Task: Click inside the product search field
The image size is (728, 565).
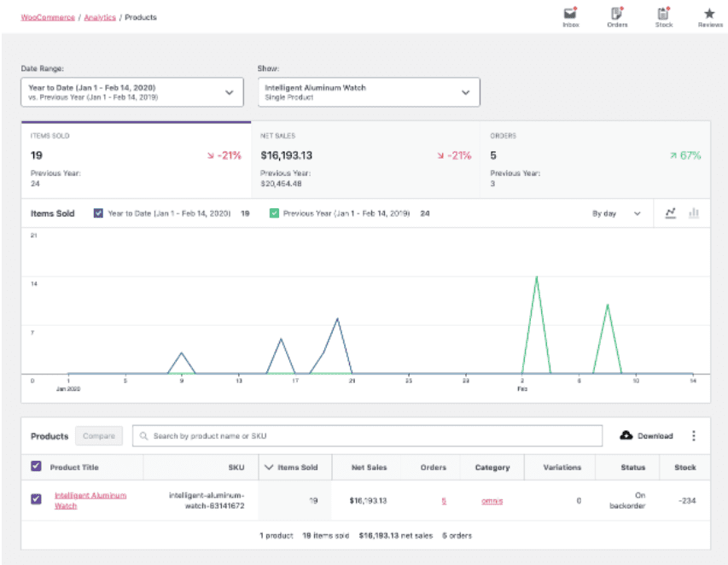Action: point(341,435)
